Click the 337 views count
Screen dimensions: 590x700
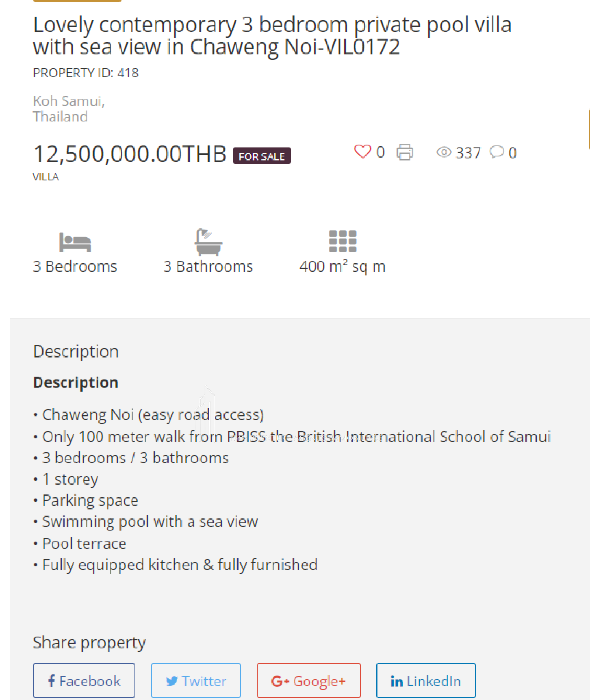(x=468, y=153)
